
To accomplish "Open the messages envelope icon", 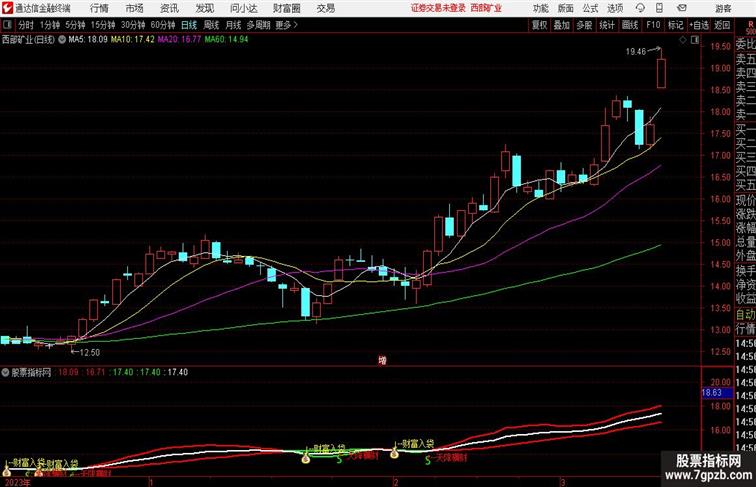I will [x=682, y=8].
